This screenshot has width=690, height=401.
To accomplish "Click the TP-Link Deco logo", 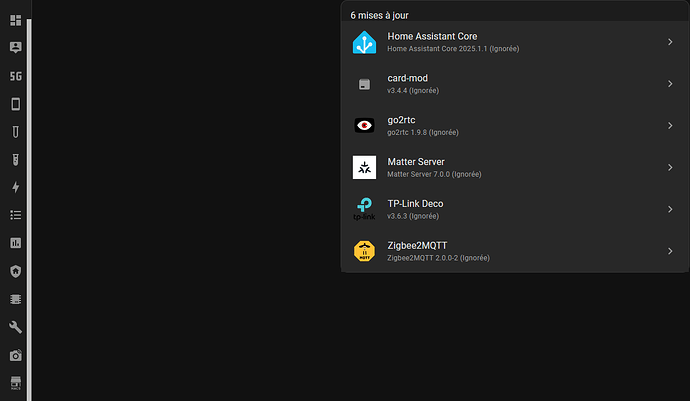I will 364,209.
